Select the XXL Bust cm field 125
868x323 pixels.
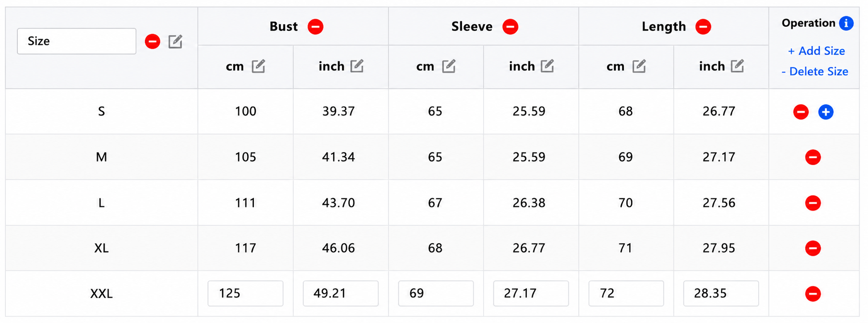(245, 293)
